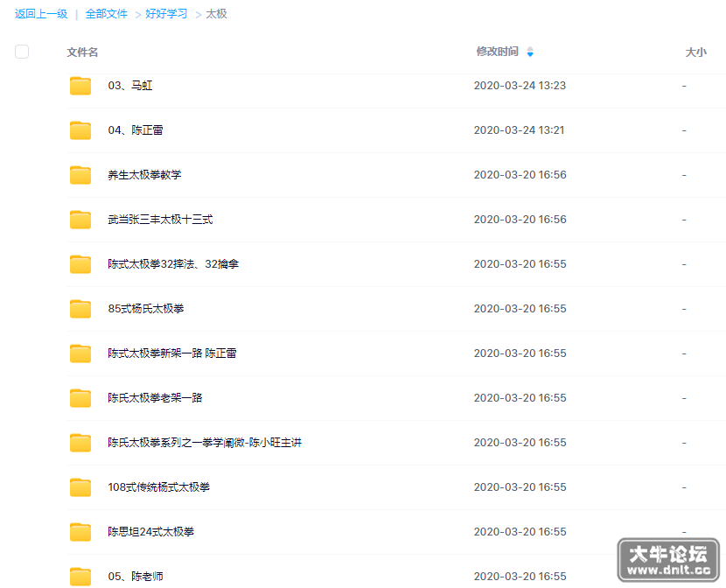Click the folder icon beside 陈氏太极拳系列之一拳学阐微-陈小旺主讲

coord(80,443)
